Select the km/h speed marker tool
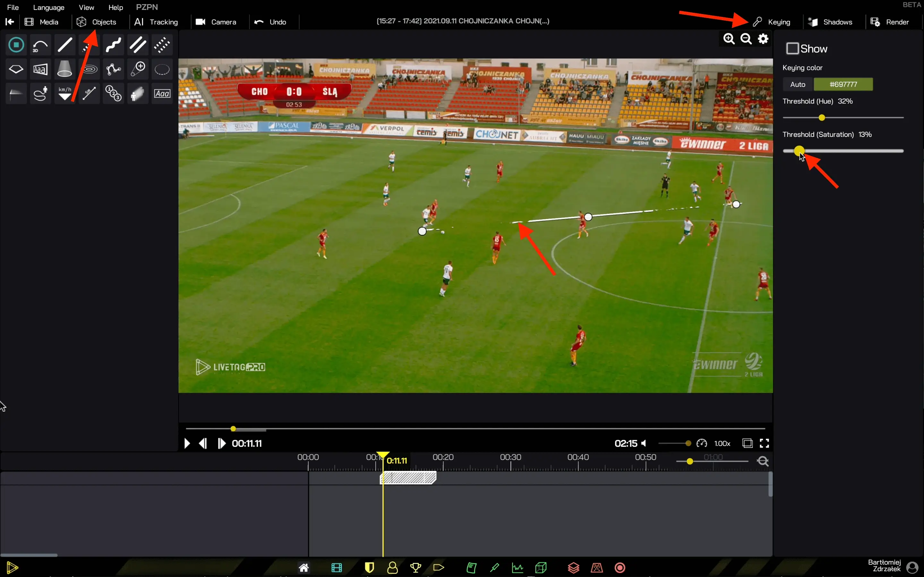The width and height of the screenshot is (924, 577). [64, 94]
